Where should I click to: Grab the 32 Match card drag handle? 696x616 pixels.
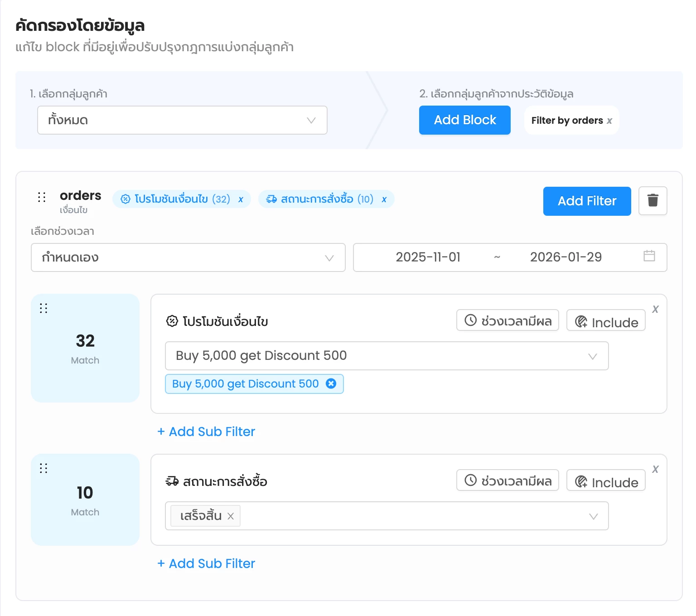click(43, 308)
